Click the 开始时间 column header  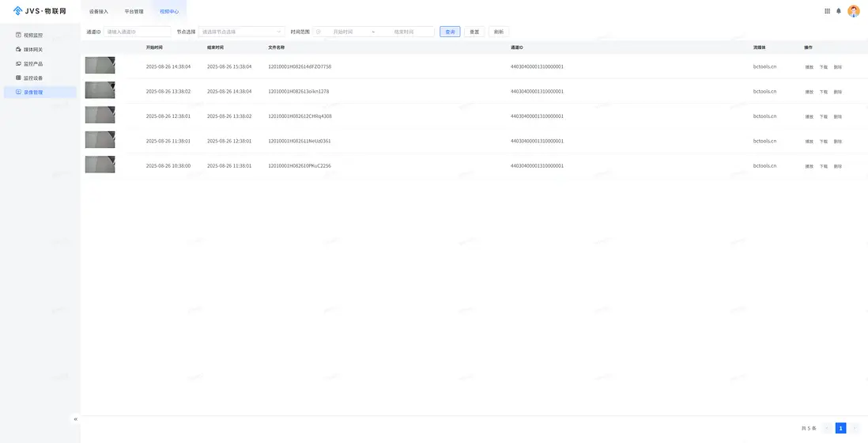[154, 47]
